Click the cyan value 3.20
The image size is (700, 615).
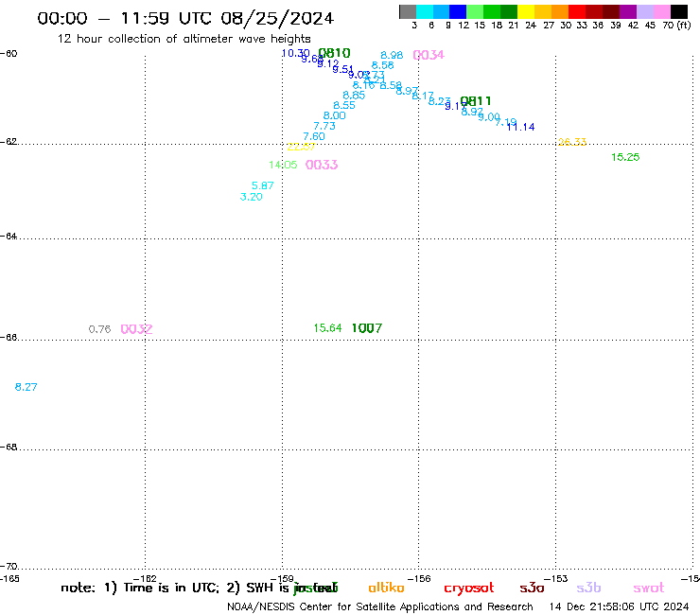251,197
